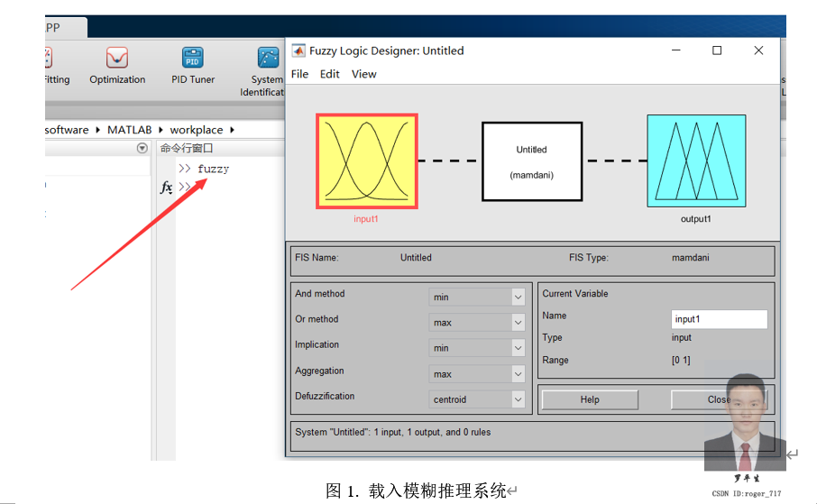Click the fx function browser icon

(166, 188)
